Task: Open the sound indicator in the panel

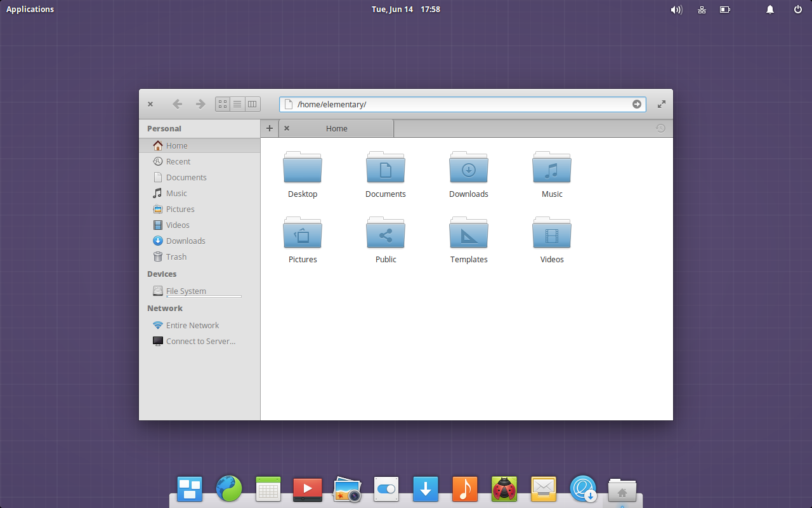Action: click(676, 9)
